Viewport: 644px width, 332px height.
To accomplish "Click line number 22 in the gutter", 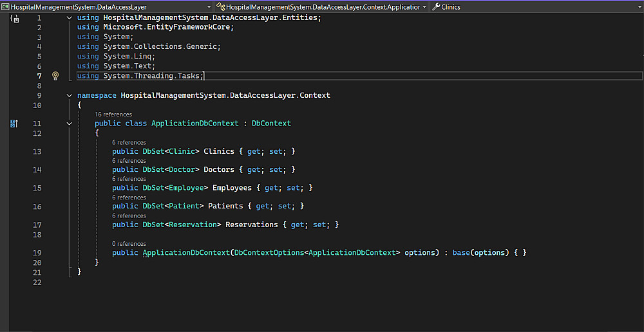I will tap(37, 282).
